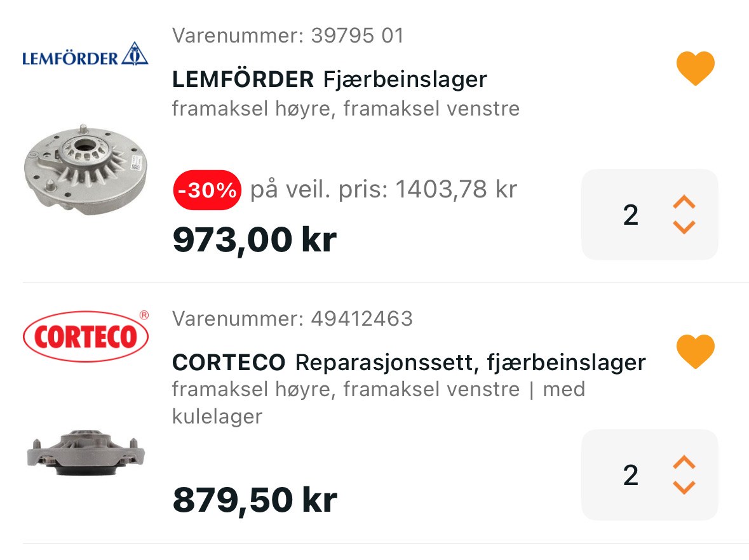Viewport: 749px width, 560px height.
Task: Click the CORTECO brand logo
Action: [86, 336]
